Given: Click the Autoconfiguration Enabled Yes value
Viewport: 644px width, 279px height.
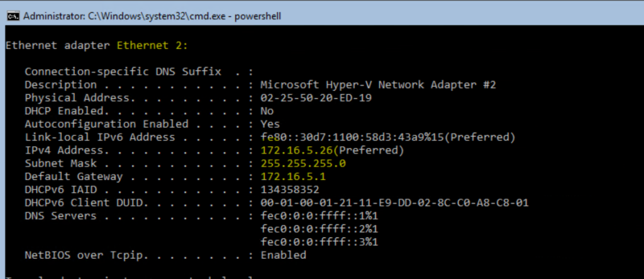Looking at the screenshot, I should pyautogui.click(x=270, y=124).
